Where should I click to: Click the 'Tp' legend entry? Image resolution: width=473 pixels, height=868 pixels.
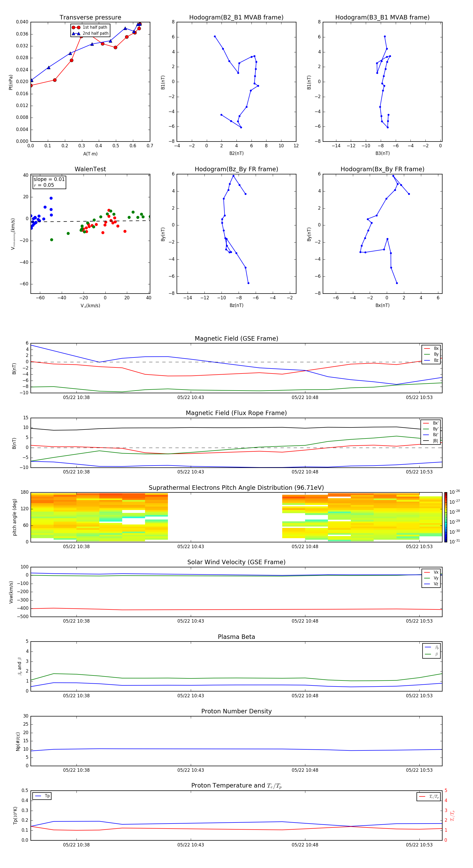42,796
